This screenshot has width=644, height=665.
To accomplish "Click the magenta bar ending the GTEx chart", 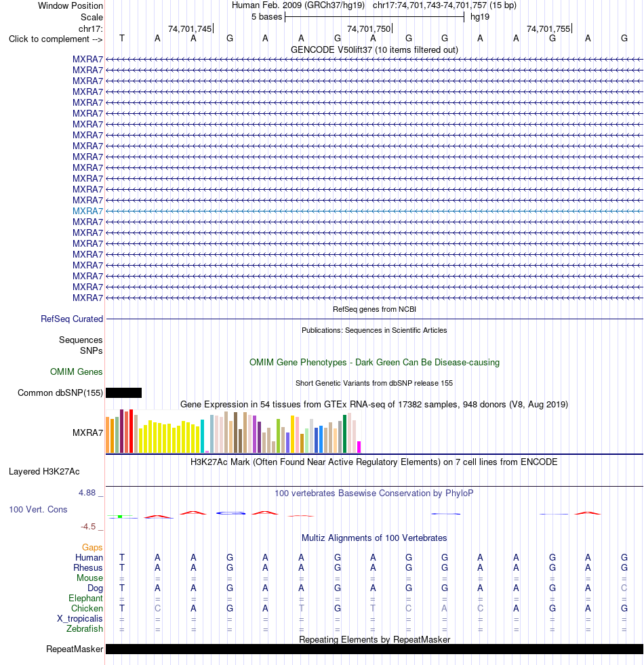I will pyautogui.click(x=359, y=447).
